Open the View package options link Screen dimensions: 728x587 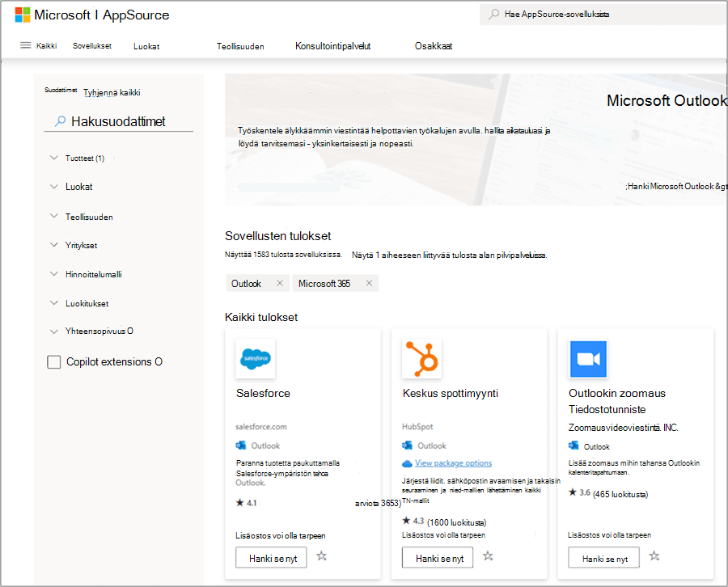pos(453,463)
